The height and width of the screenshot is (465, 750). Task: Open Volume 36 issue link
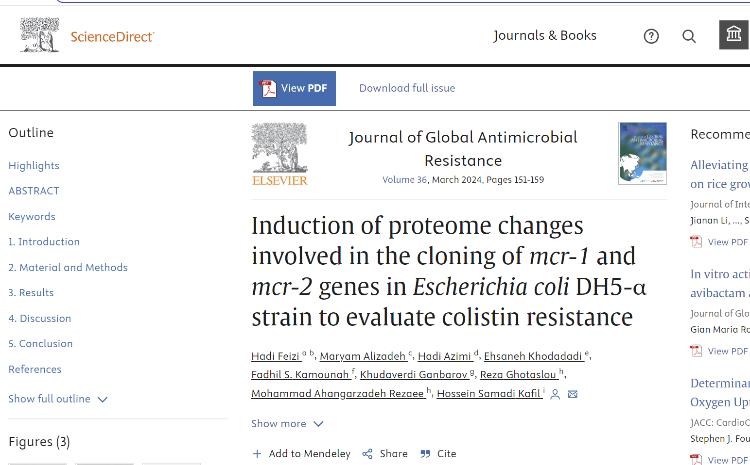tap(404, 180)
